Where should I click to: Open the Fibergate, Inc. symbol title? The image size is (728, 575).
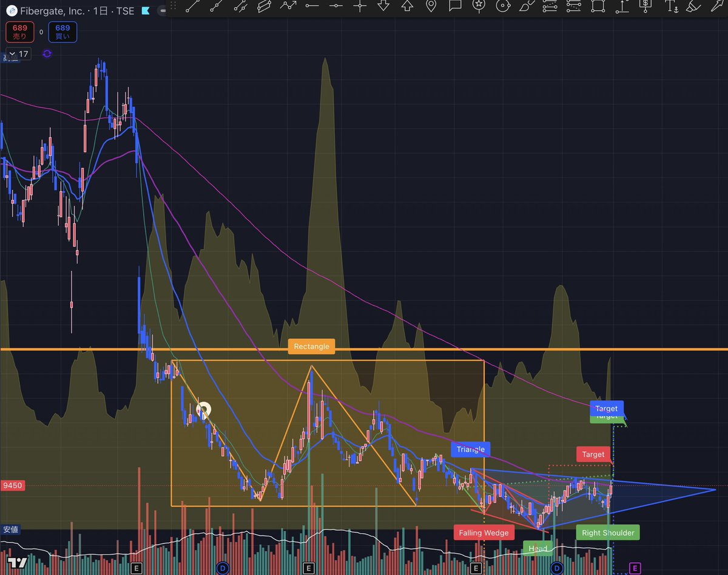coord(52,11)
